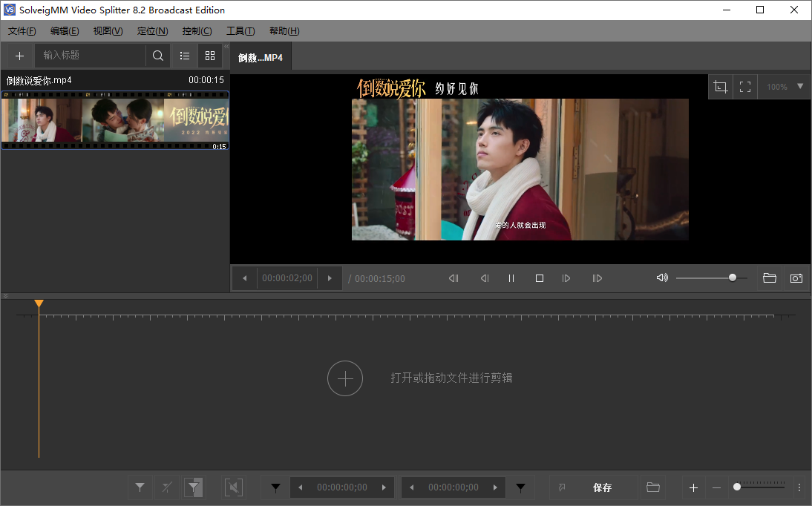Add a new file with the plus icon

click(x=19, y=56)
